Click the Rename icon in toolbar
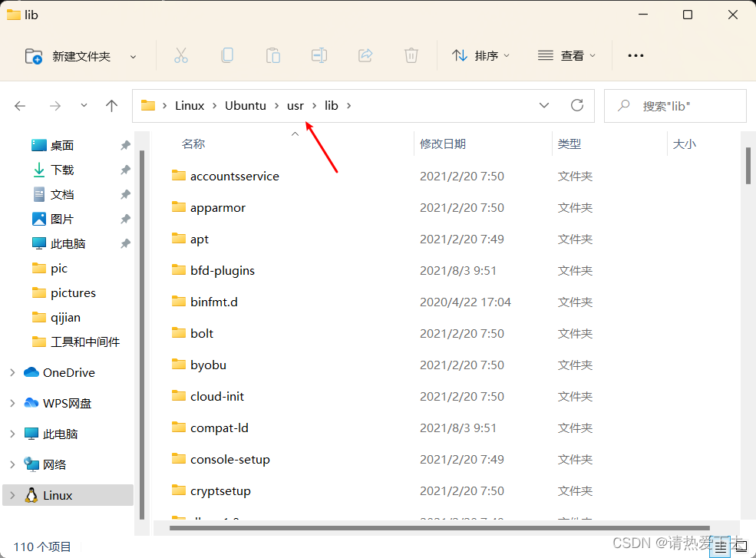756x558 pixels. pyautogui.click(x=319, y=56)
